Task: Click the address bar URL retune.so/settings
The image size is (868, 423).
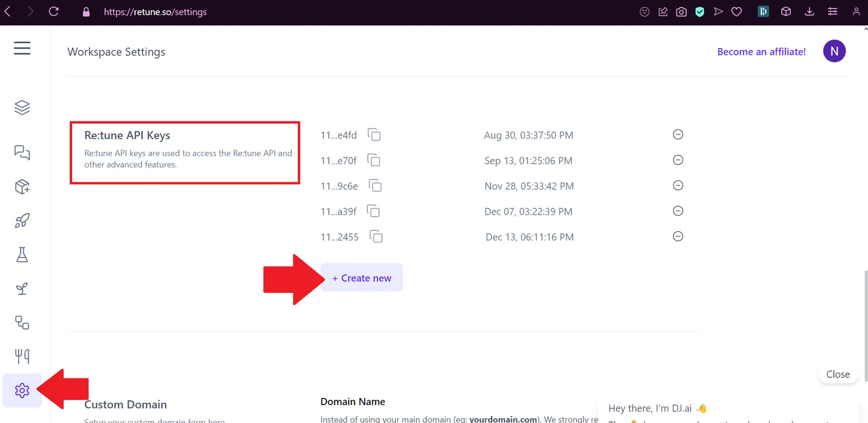Action: click(x=155, y=12)
